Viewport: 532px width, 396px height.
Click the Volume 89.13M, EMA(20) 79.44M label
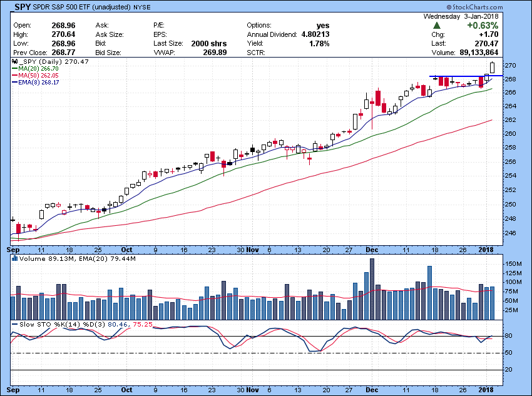(78, 258)
